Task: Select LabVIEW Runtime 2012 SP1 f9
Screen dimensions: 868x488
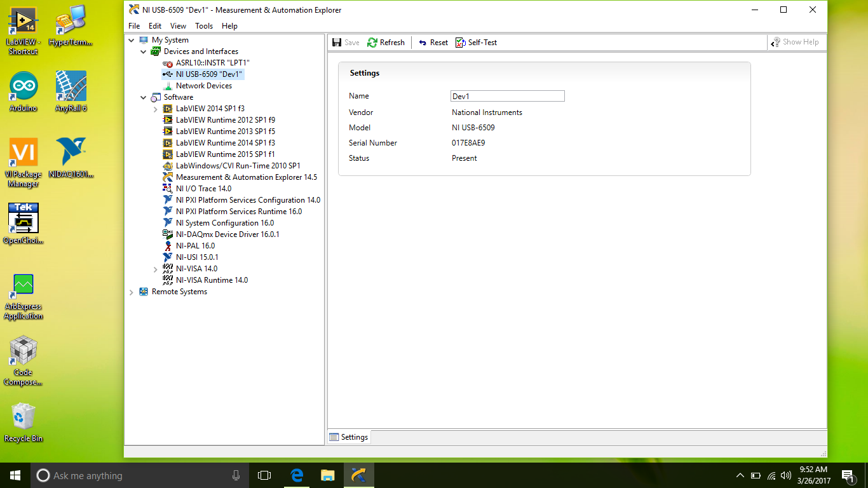Action: click(x=226, y=120)
